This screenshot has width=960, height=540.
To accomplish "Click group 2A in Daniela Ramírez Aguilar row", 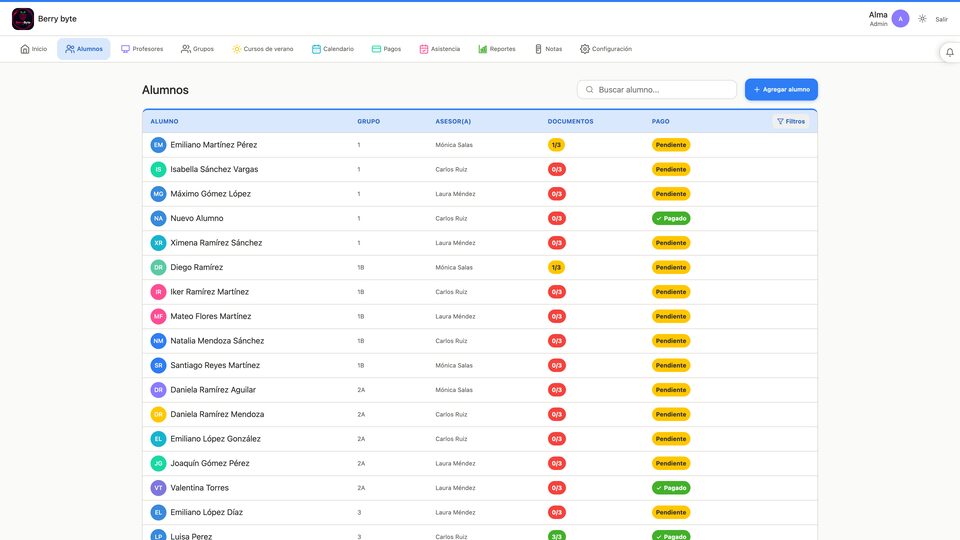I will (x=361, y=390).
